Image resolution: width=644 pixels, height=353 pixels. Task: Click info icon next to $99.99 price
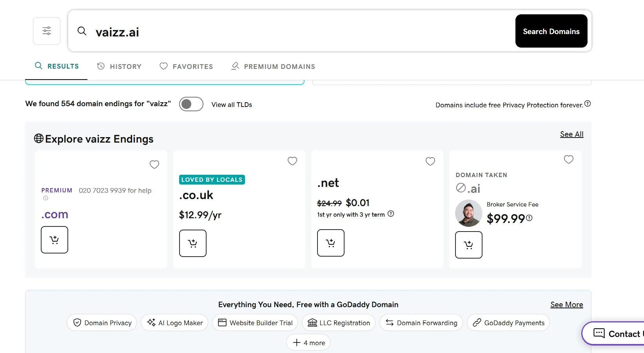pyautogui.click(x=529, y=218)
